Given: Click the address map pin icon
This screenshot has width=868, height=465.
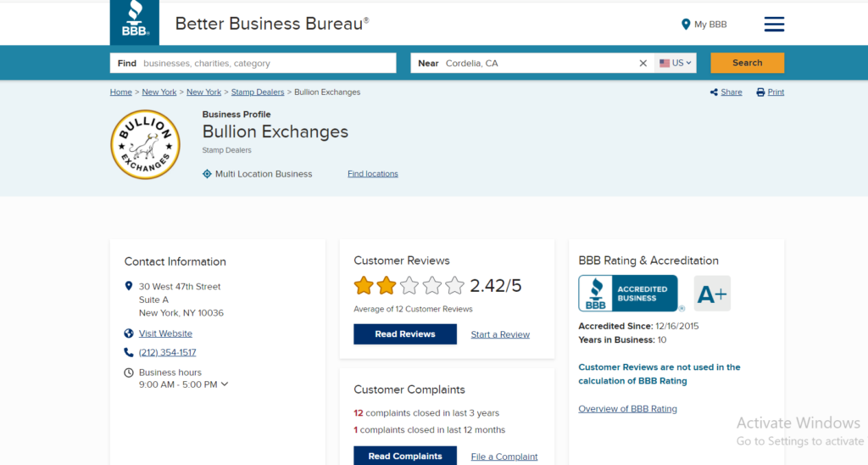Looking at the screenshot, I should 129,286.
